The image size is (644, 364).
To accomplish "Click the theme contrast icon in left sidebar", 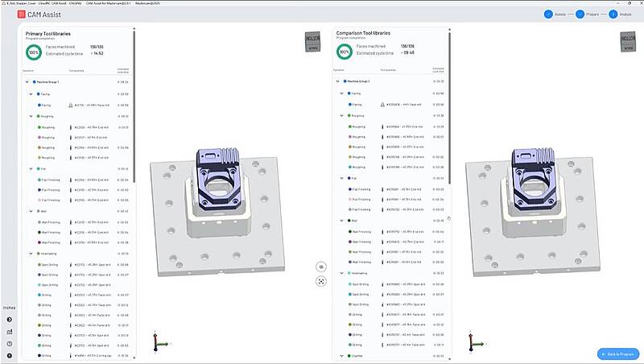I will (x=9, y=320).
